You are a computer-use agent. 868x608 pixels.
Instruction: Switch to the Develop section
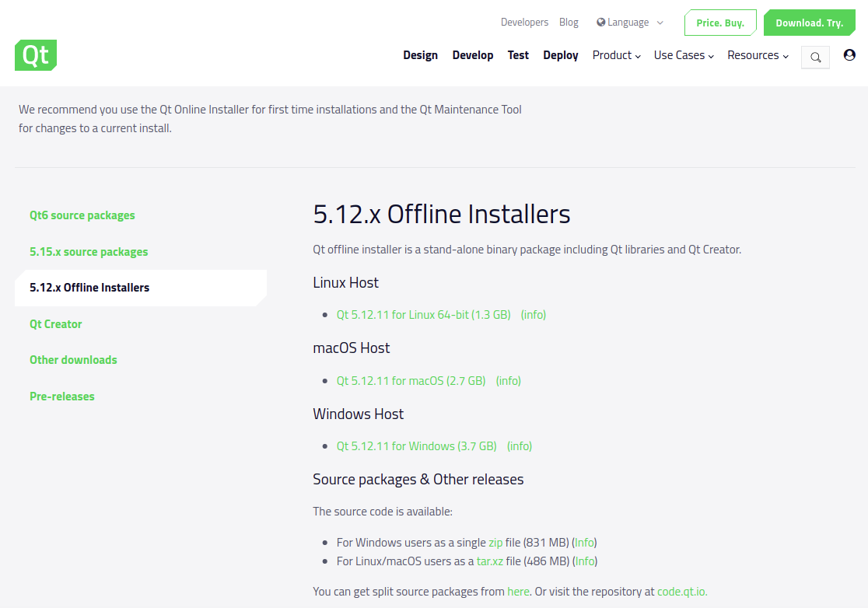click(472, 55)
